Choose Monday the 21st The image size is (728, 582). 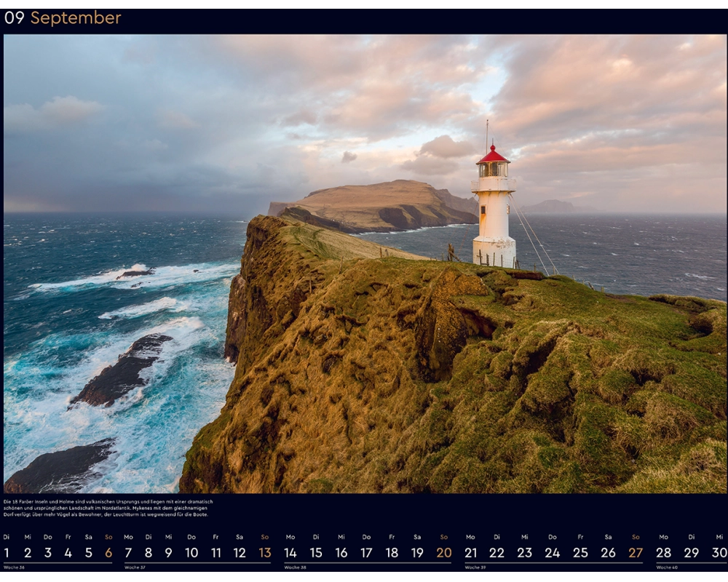(x=470, y=552)
